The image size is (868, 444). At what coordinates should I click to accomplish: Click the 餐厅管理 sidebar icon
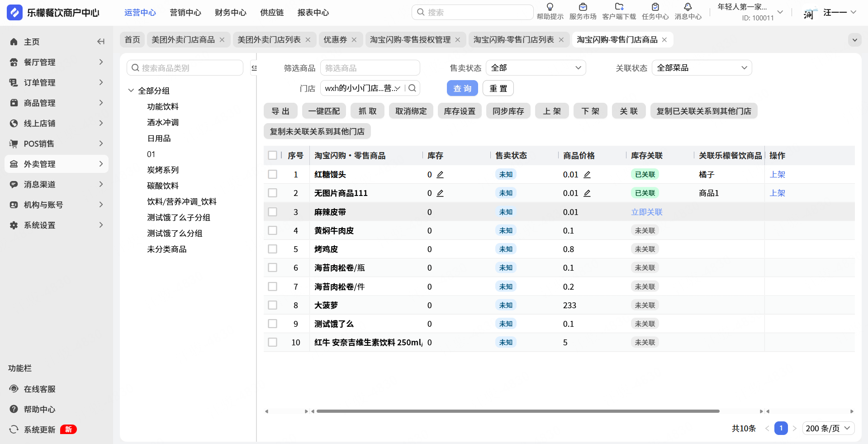(x=14, y=62)
